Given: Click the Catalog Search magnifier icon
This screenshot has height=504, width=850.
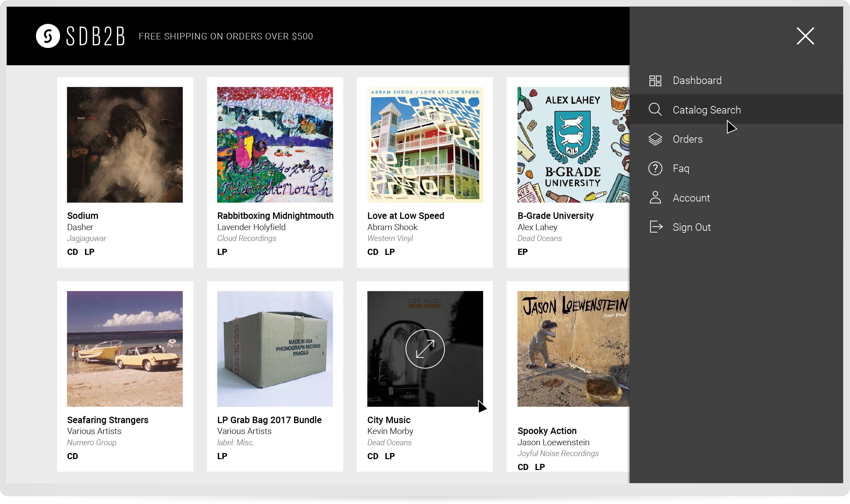Looking at the screenshot, I should (655, 110).
